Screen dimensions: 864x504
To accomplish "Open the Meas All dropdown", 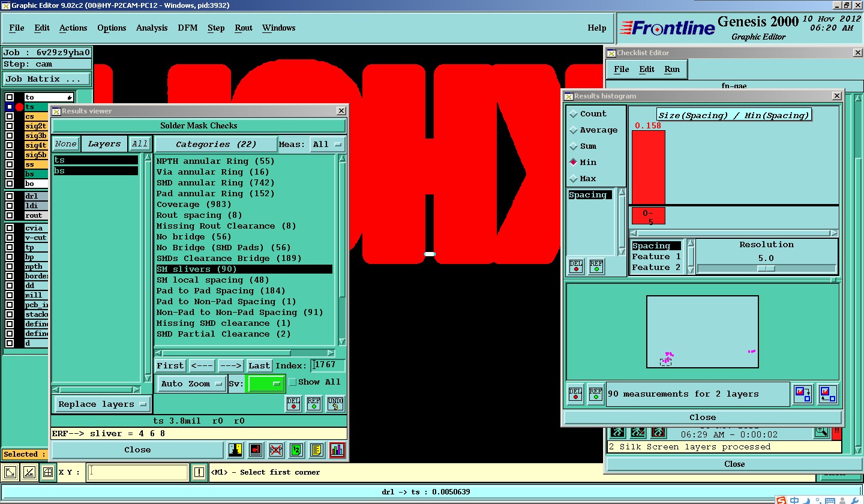I will 328,144.
